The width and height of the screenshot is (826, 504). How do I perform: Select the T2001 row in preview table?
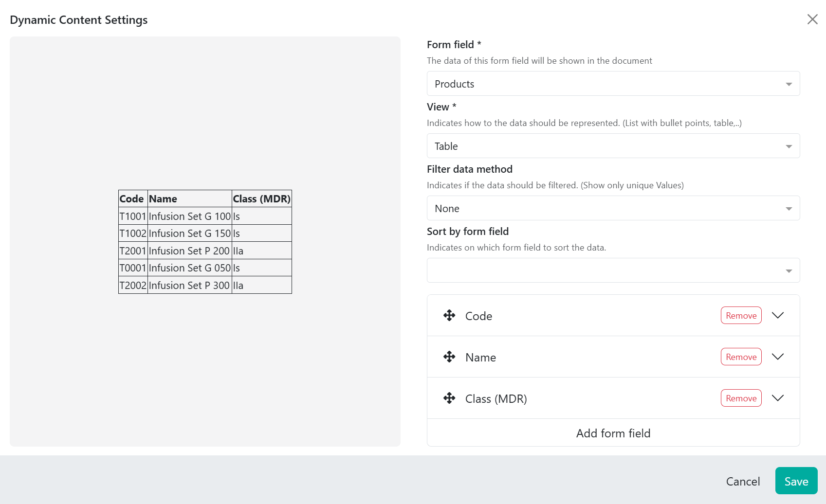tap(205, 251)
